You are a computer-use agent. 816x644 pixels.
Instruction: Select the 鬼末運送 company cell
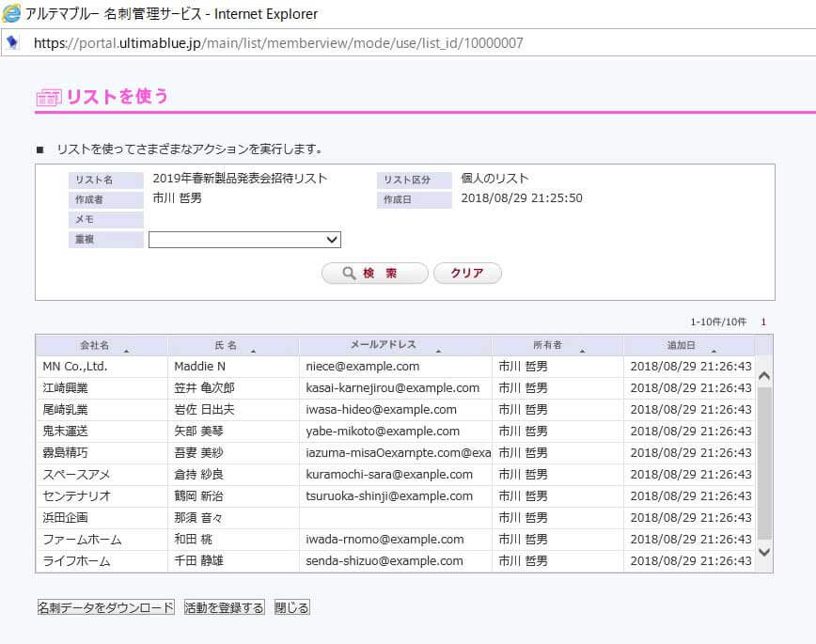tap(102, 432)
